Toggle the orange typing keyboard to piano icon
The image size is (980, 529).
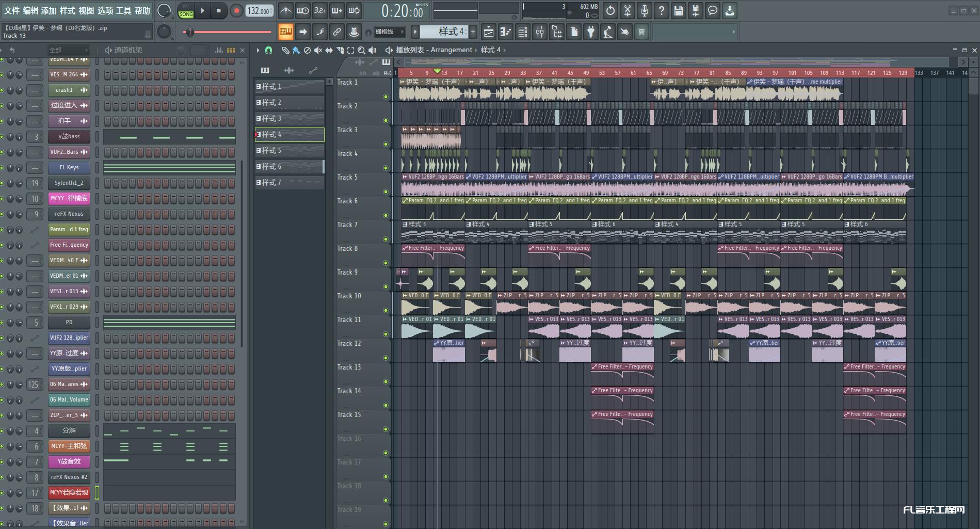click(x=285, y=32)
